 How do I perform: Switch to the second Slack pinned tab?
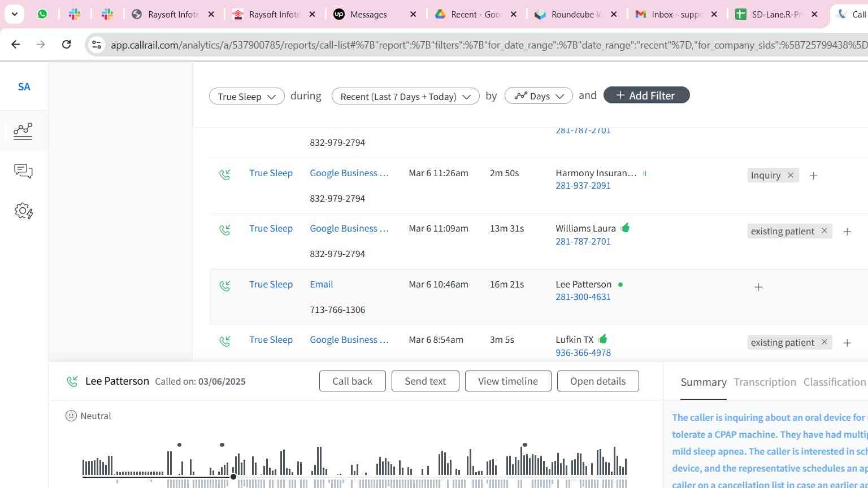tap(107, 14)
